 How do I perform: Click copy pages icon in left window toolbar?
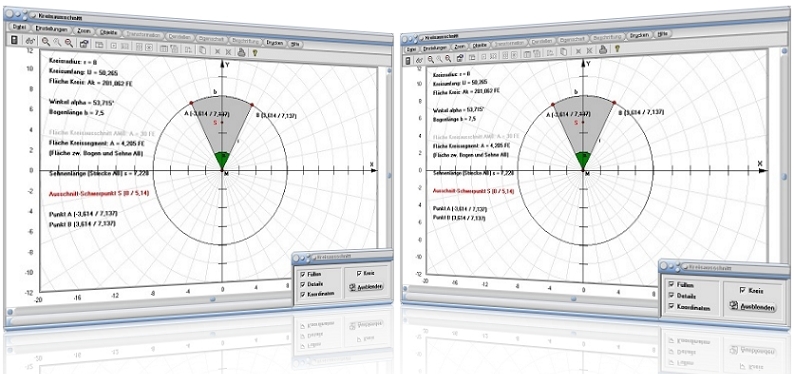[x=203, y=50]
